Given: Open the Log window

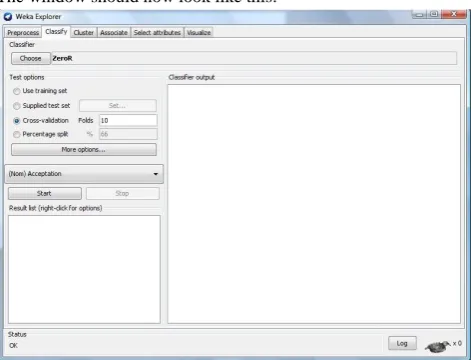Looking at the screenshot, I should [x=402, y=343].
